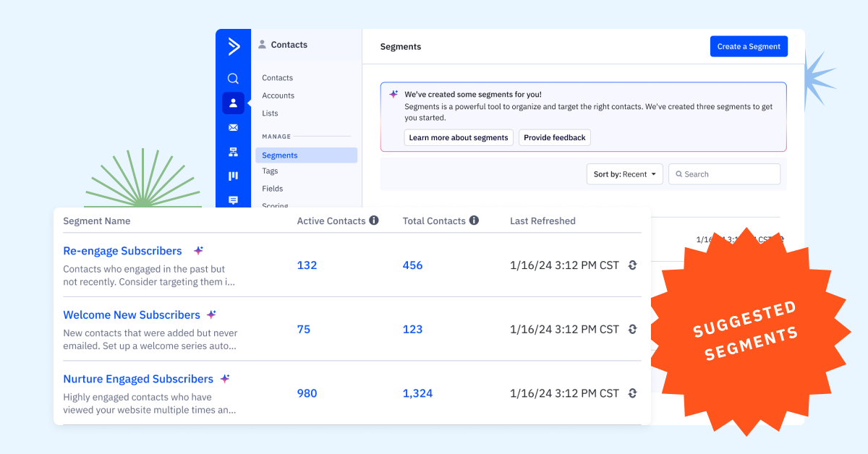868x454 pixels.
Task: Click the Create a Segment button
Action: pyautogui.click(x=749, y=46)
